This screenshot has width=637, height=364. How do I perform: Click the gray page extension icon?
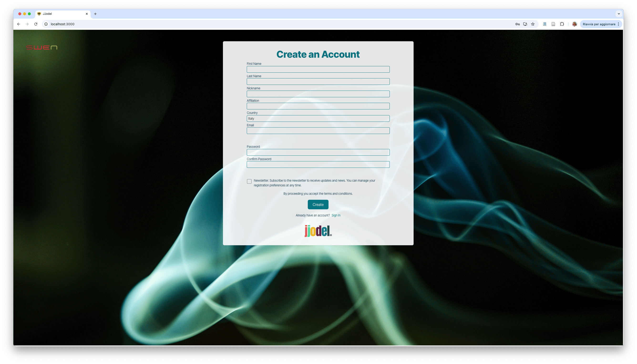(x=553, y=24)
